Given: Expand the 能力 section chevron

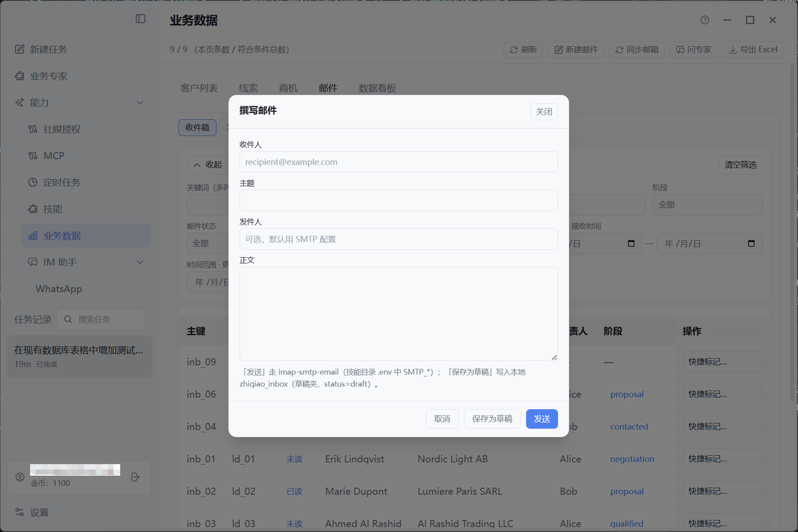Looking at the screenshot, I should pos(140,103).
